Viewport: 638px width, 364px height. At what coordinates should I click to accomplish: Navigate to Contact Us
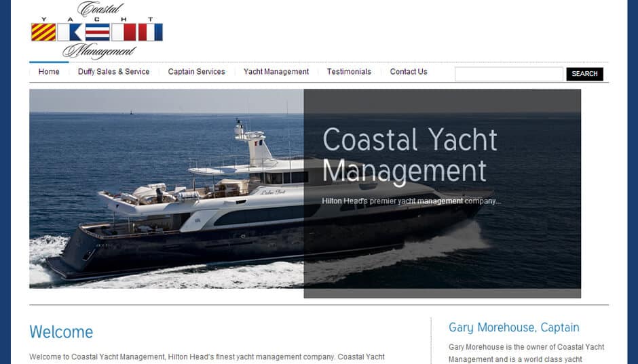tap(409, 72)
